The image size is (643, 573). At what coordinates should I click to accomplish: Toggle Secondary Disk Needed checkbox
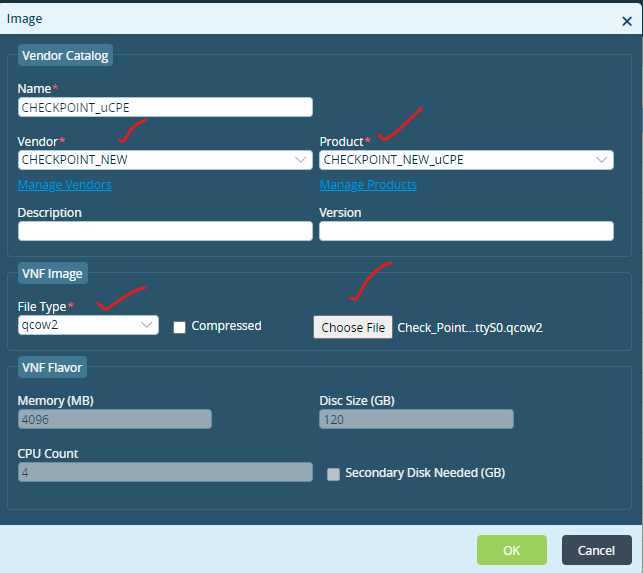pos(333,474)
